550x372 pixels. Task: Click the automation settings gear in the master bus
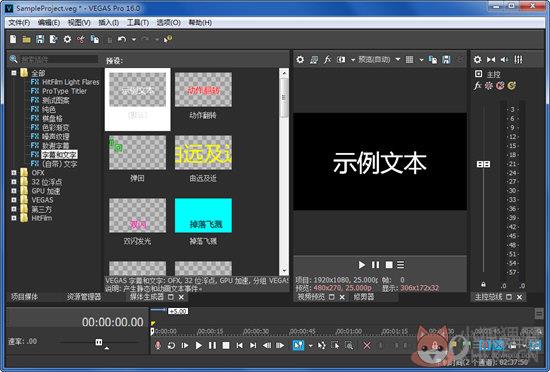click(x=489, y=86)
